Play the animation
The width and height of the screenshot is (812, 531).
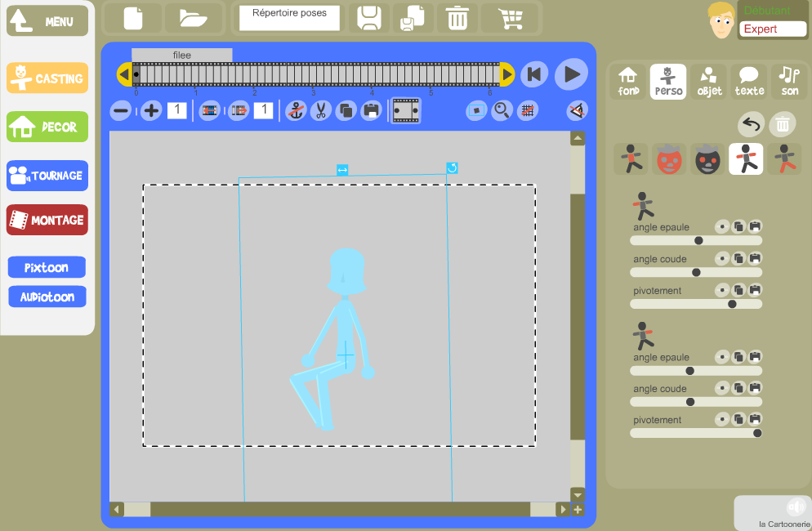point(571,74)
